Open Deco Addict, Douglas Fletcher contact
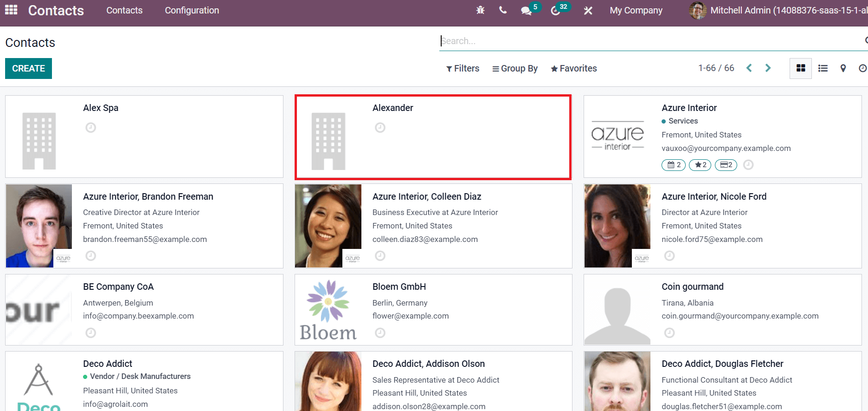 click(723, 381)
